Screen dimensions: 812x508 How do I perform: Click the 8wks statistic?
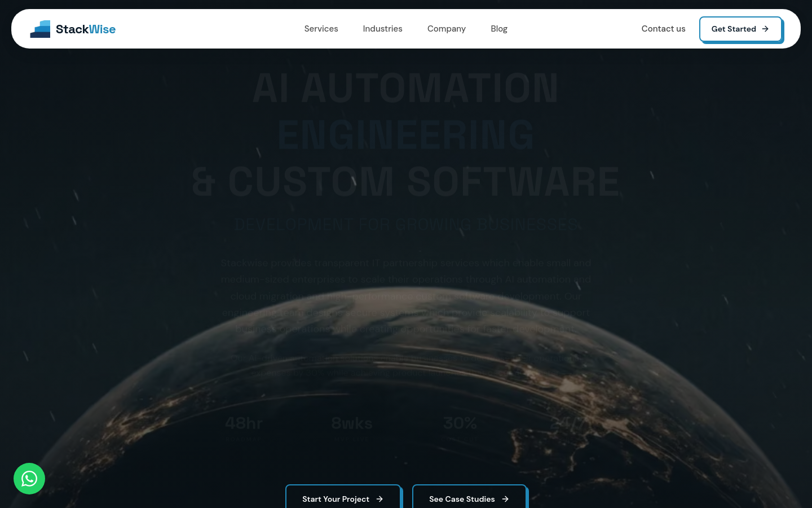[351, 423]
